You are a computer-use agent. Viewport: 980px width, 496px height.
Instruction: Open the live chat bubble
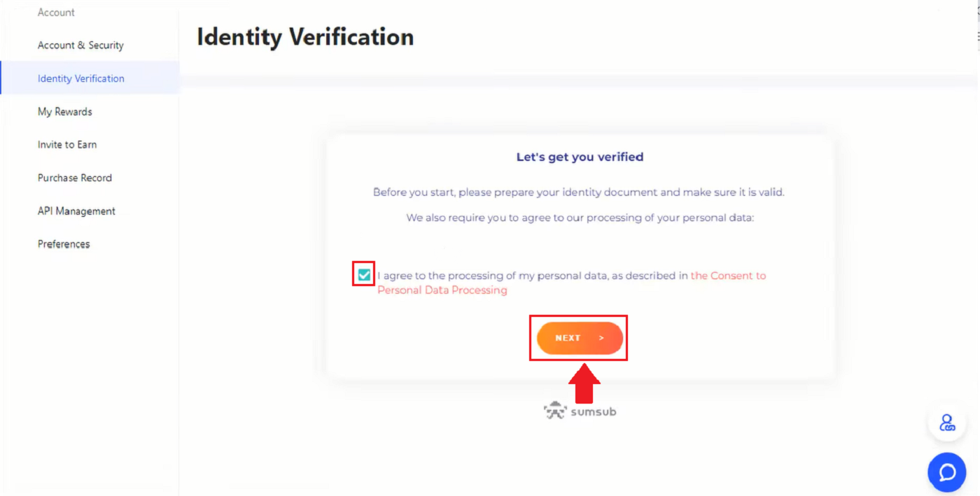(946, 472)
